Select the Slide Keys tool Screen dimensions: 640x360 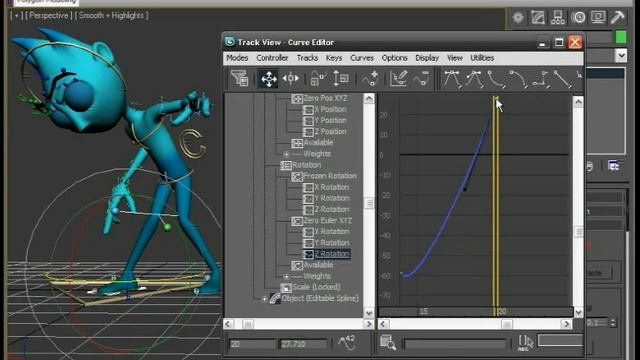point(291,78)
